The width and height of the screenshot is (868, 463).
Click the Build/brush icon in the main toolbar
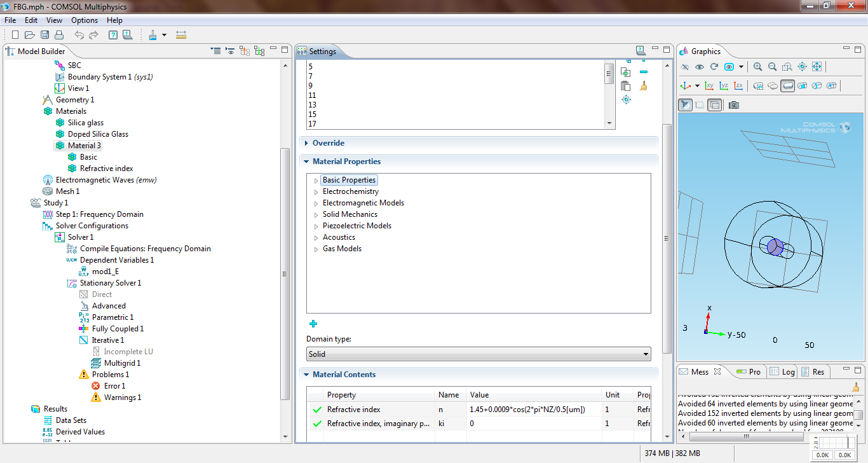pyautogui.click(x=153, y=35)
